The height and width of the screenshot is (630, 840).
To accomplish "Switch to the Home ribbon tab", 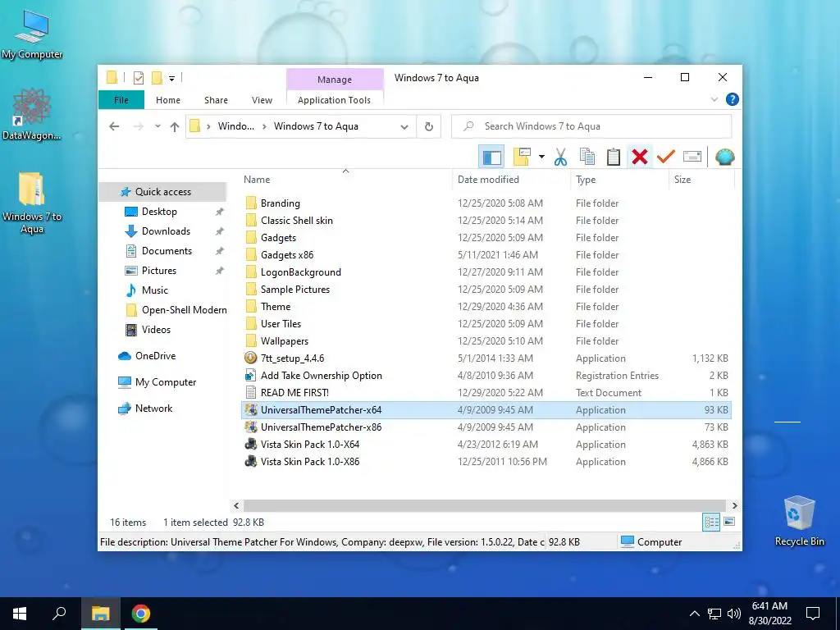I will pos(167,100).
